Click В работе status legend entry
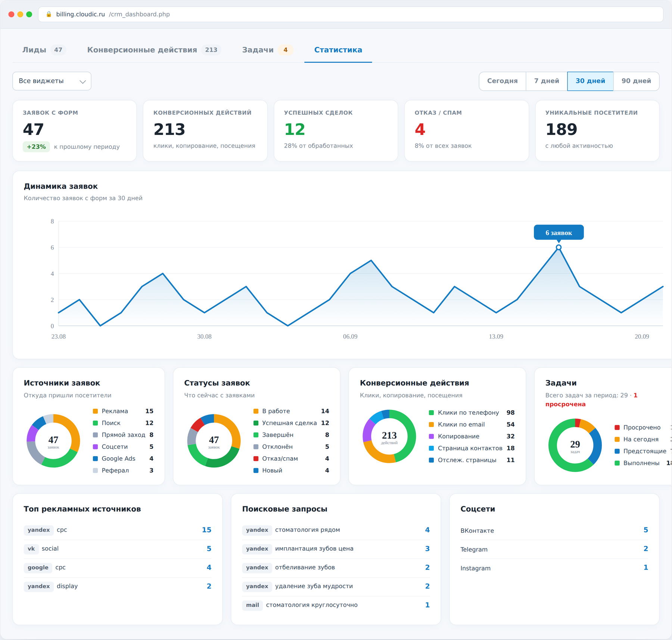The image size is (672, 640). pos(291,411)
